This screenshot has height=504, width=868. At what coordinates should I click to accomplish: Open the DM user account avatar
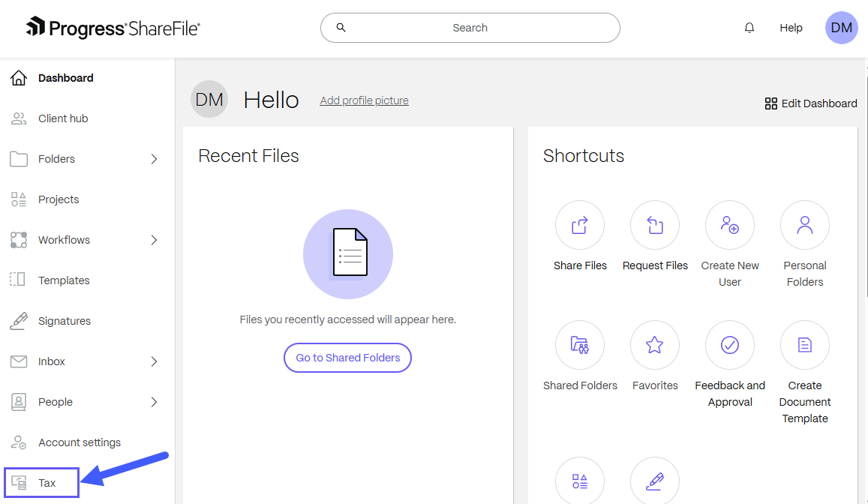click(x=842, y=28)
